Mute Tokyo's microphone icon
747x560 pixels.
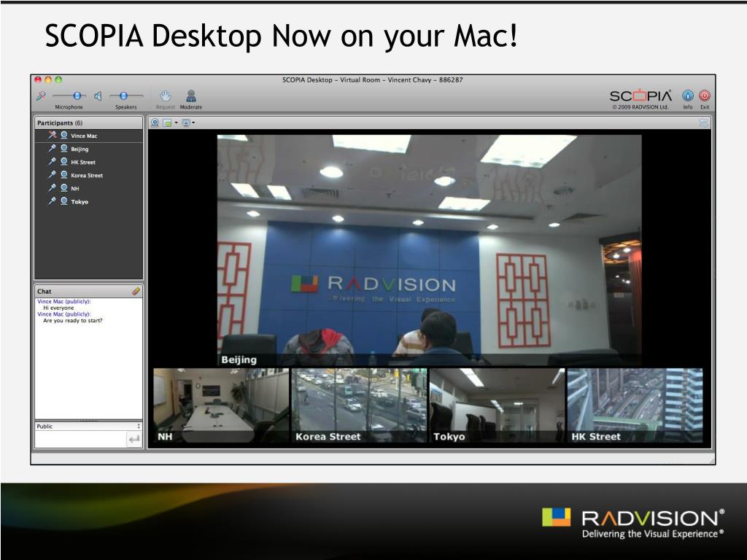click(x=53, y=201)
